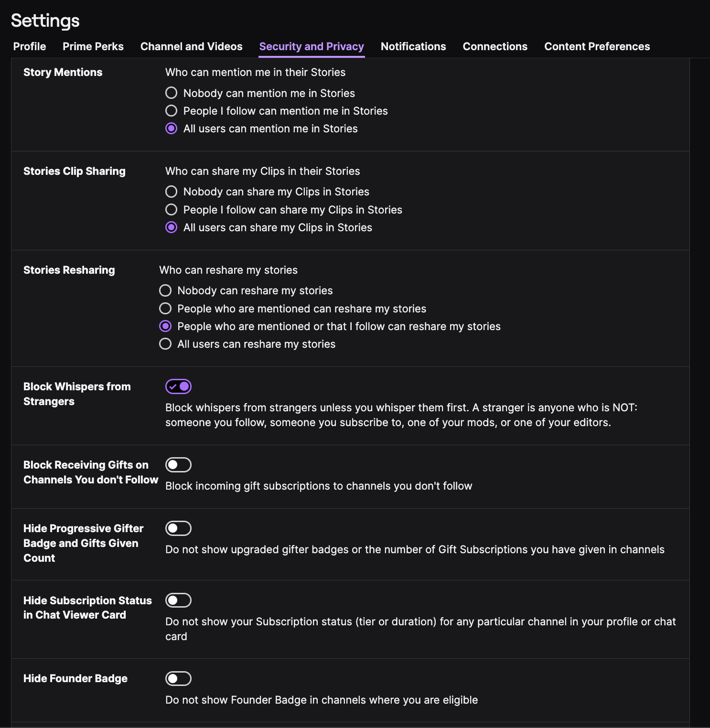Choose People I follow can mention me
Screen dimensions: 710x728
(171, 111)
